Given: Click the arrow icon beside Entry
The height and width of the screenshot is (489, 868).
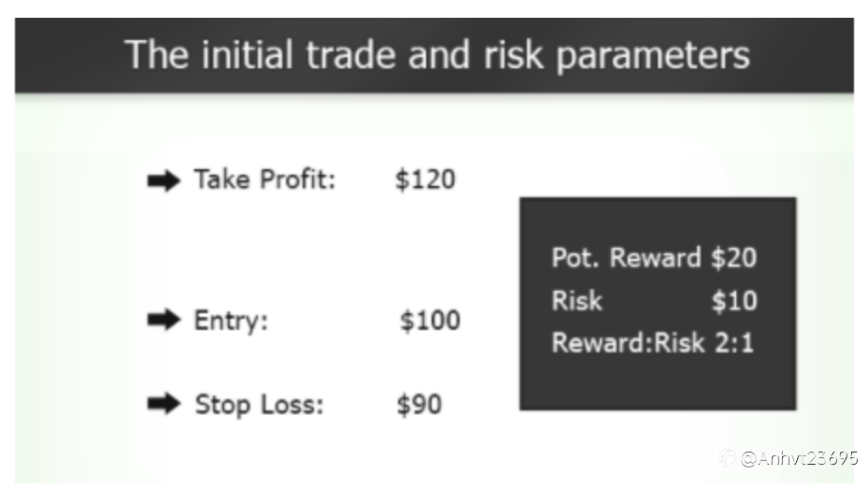Looking at the screenshot, I should pos(163,322).
